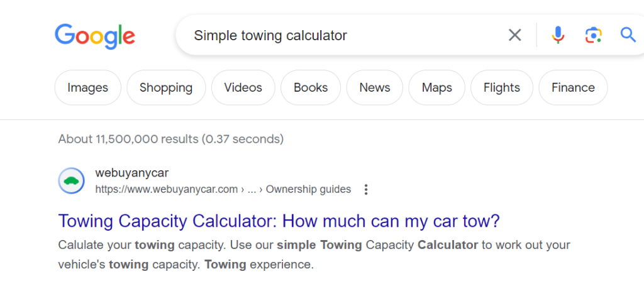Show Books results
The height and width of the screenshot is (301, 644).
tap(311, 87)
